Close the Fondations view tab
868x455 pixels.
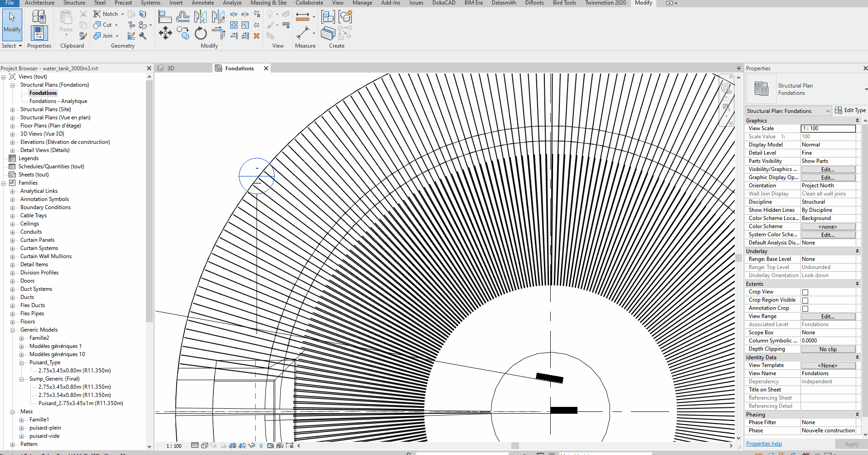pos(266,68)
